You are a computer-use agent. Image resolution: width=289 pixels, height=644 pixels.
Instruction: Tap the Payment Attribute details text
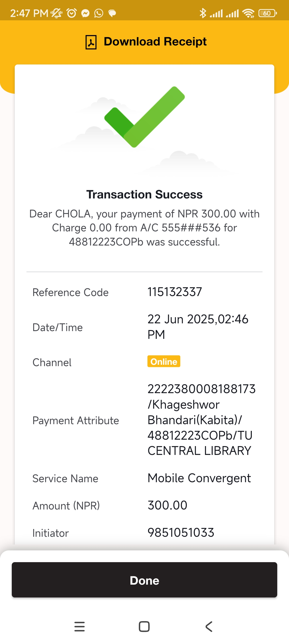[201, 420]
